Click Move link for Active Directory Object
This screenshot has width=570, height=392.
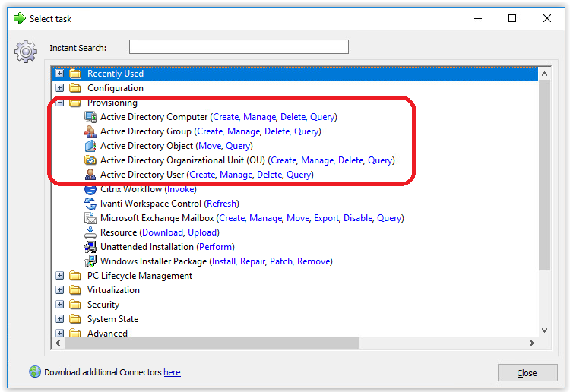pos(210,146)
